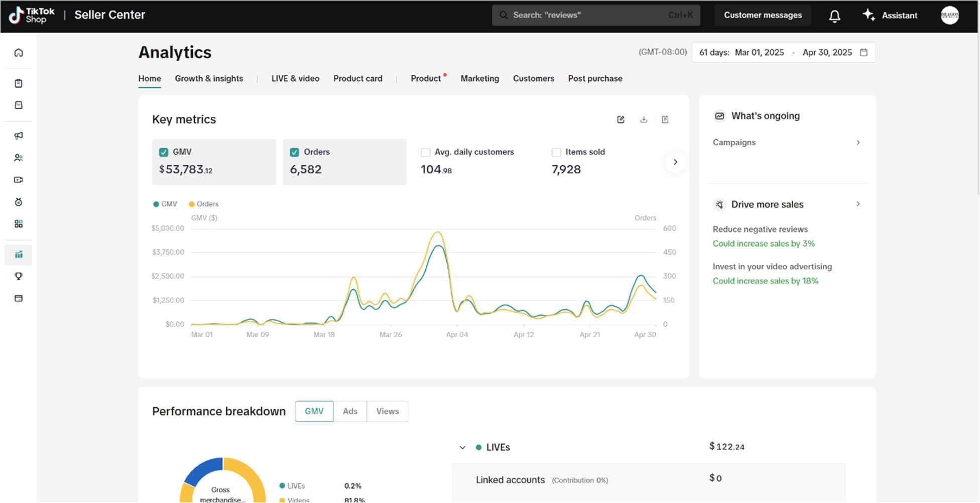Click the TikTok Shop logo
Image resolution: width=980 pixels, height=503 pixels.
[32, 15]
